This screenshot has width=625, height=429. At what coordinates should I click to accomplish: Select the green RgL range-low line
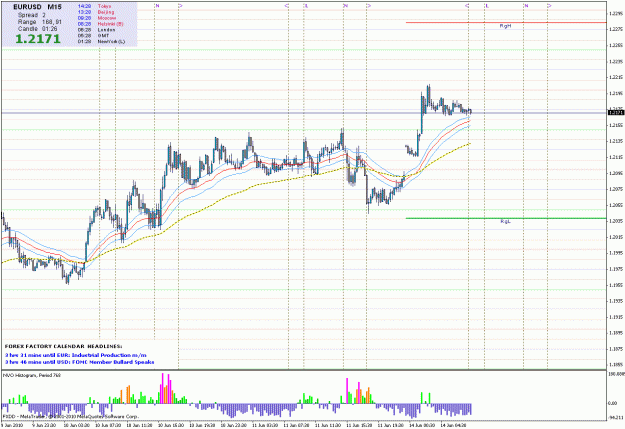pos(506,218)
